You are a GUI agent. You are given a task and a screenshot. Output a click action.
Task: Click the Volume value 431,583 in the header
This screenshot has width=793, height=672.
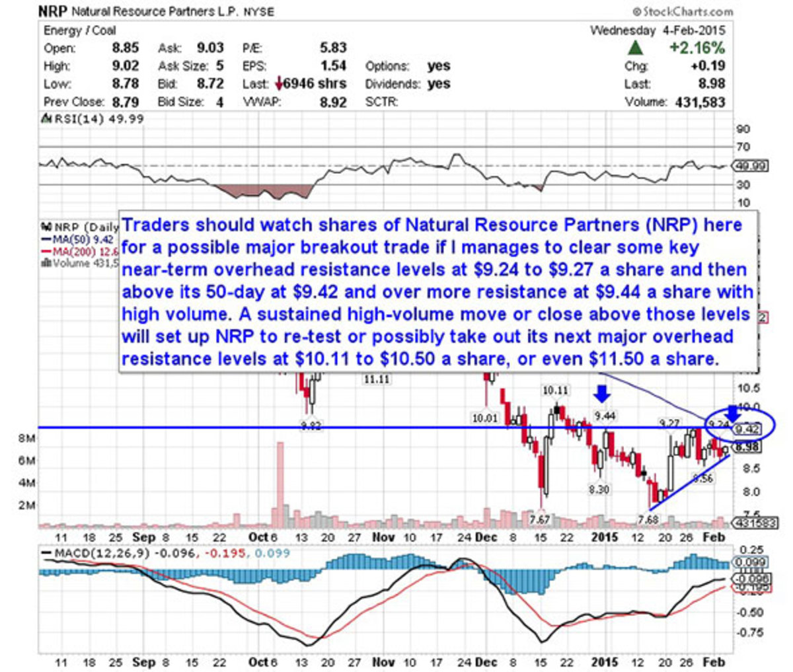(700, 102)
